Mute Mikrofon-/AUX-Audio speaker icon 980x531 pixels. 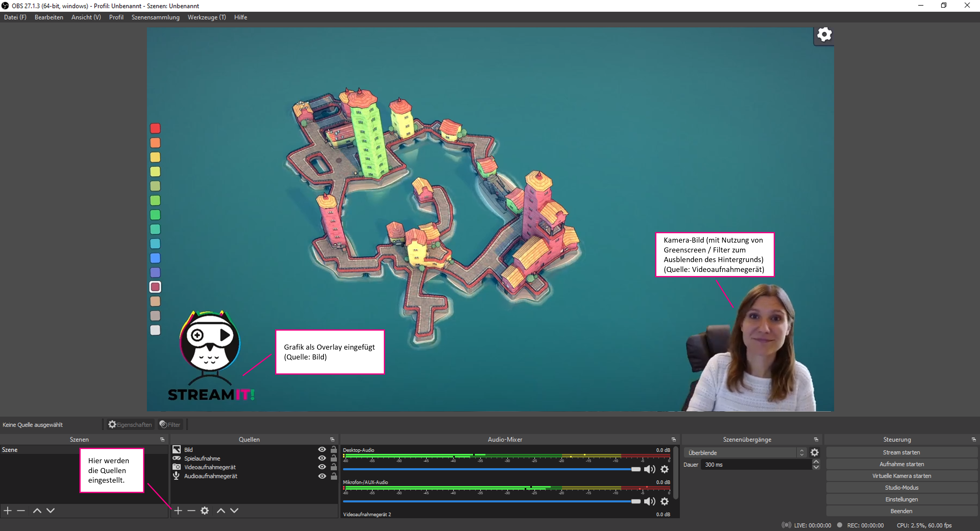click(649, 501)
